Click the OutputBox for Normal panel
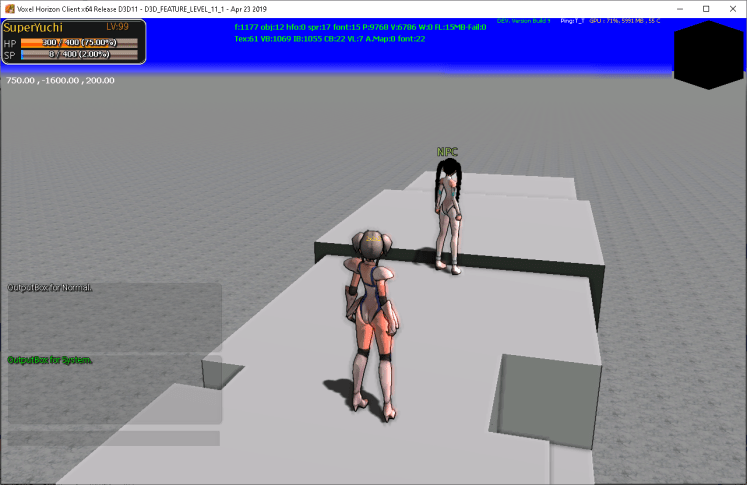 114,317
